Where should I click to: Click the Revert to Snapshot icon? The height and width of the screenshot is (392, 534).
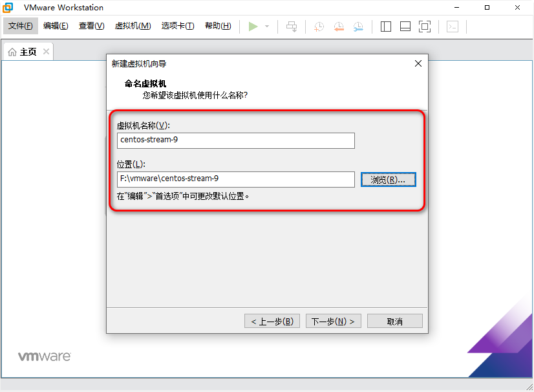[x=339, y=27]
